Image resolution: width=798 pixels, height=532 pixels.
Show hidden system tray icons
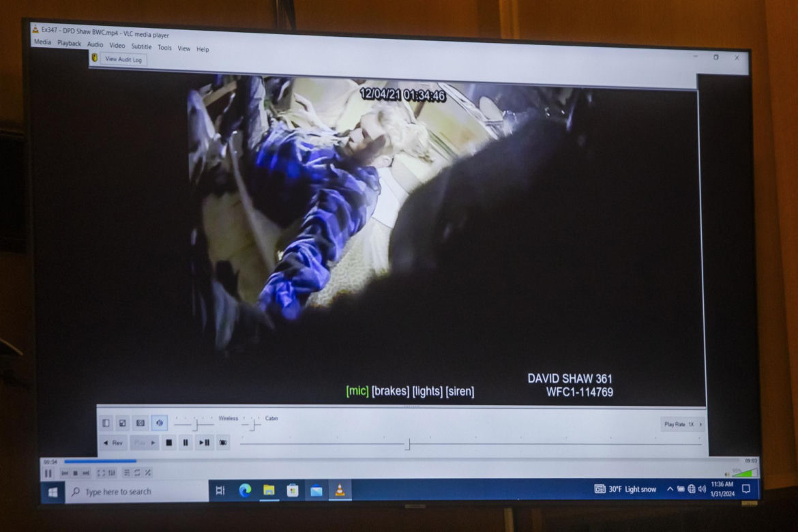coord(670,489)
